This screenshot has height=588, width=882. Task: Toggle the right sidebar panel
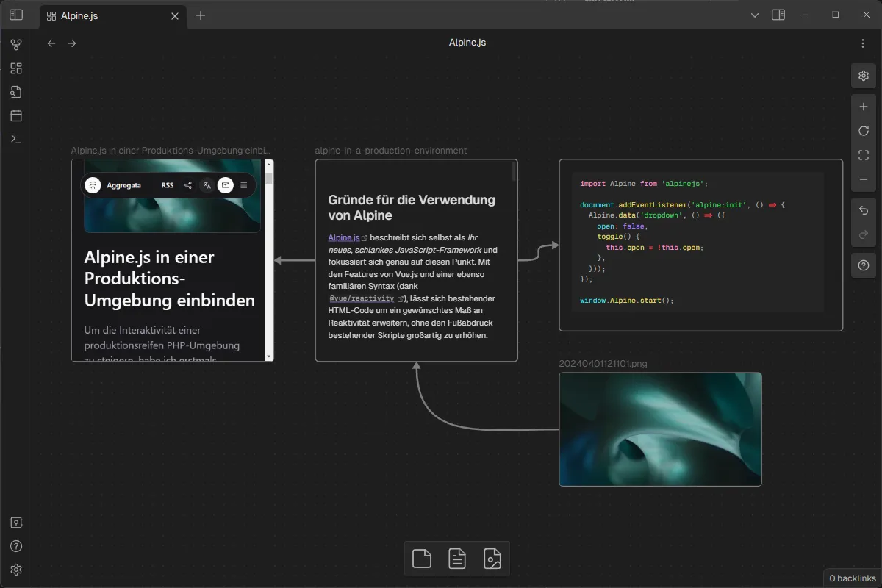point(778,15)
